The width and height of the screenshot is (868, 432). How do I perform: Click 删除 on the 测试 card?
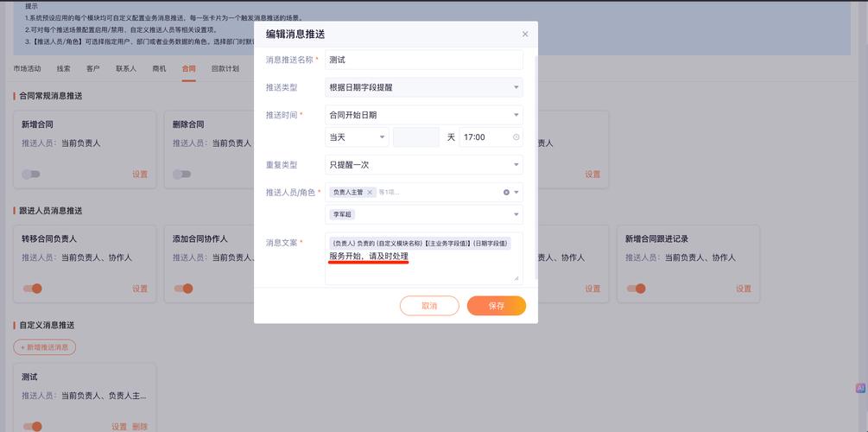pyautogui.click(x=140, y=427)
